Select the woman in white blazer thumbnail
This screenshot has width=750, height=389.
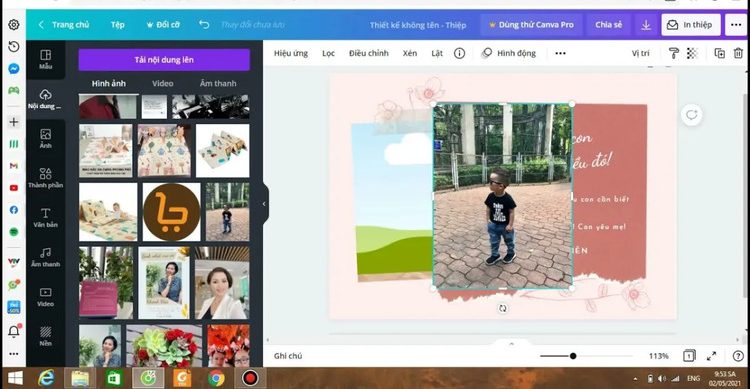(x=222, y=283)
